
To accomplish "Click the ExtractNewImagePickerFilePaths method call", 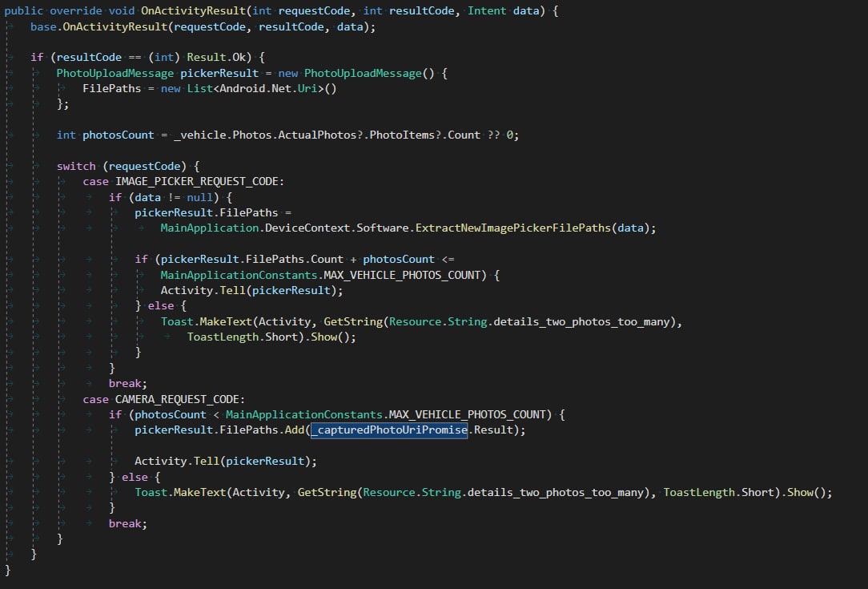I will pyautogui.click(x=512, y=228).
